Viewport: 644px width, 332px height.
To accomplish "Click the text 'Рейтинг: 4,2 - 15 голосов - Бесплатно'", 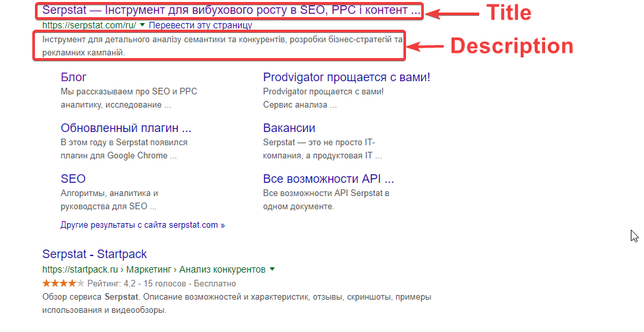I will pyautogui.click(x=161, y=283).
